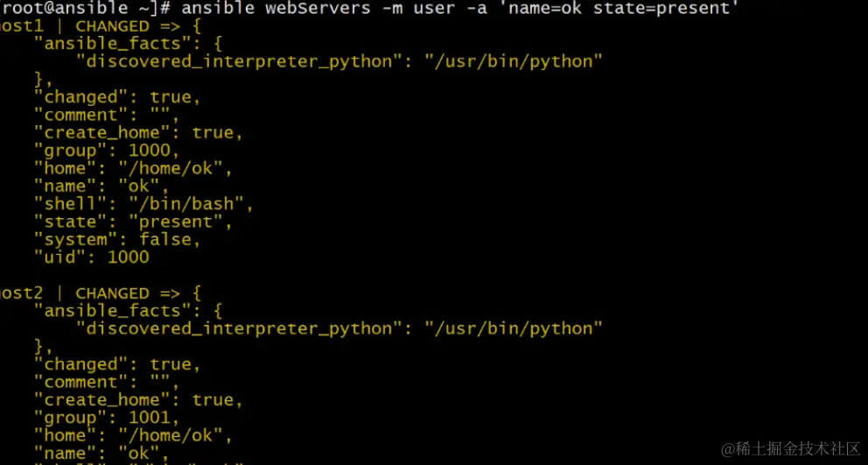Click the "shell": "/bin/bash" line

coord(143,204)
